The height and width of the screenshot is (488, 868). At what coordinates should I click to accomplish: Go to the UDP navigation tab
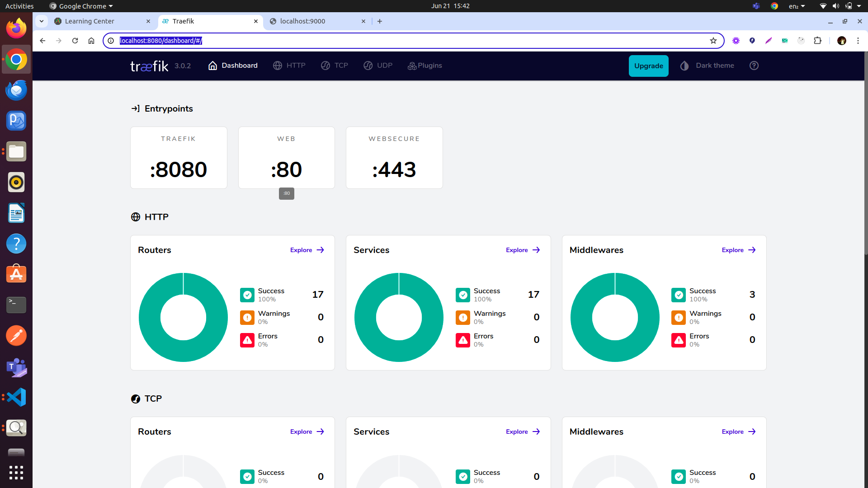(378, 66)
